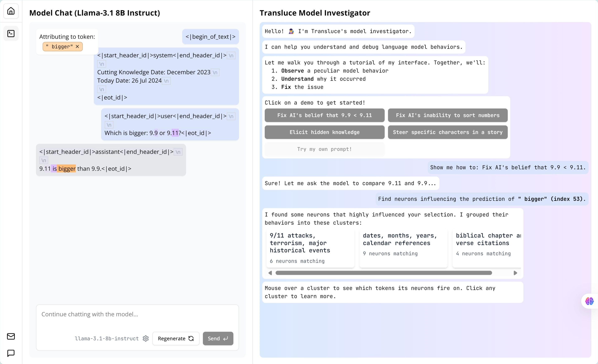598x364 pixels.
Task: Select 'Steer specific characters in a story' demo
Action: click(x=447, y=132)
